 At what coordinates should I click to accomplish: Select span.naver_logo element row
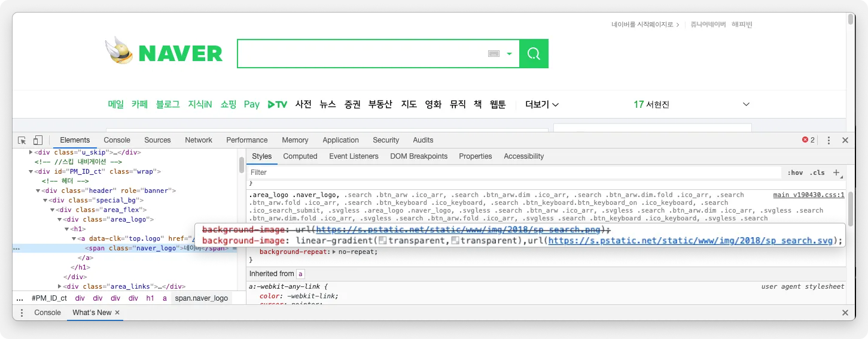[126, 248]
